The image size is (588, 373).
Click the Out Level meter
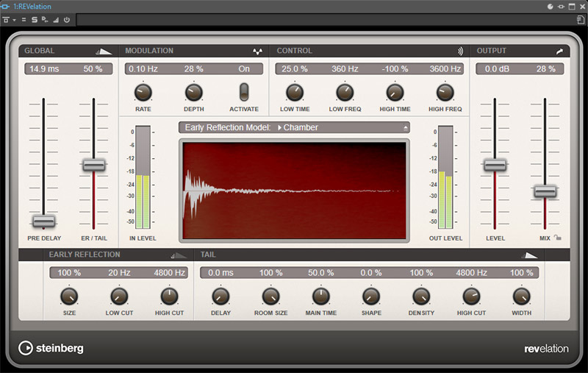445,177
